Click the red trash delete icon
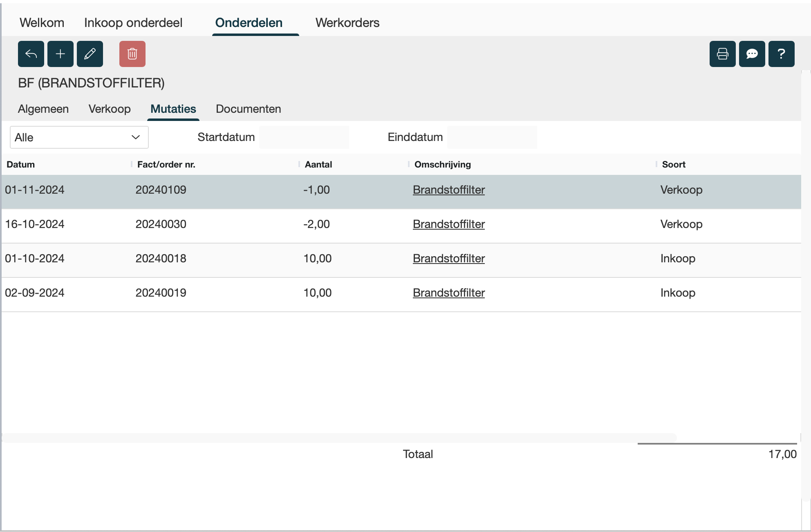The height and width of the screenshot is (532, 811). click(132, 54)
